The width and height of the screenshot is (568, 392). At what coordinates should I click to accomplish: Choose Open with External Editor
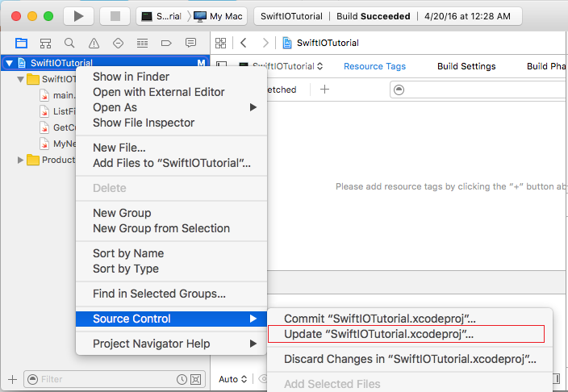pos(171,92)
